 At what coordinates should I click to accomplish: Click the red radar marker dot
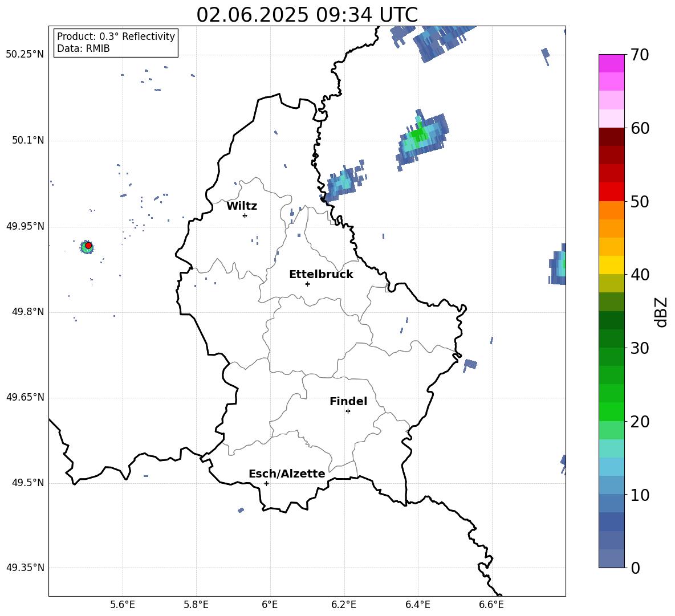[x=88, y=246]
